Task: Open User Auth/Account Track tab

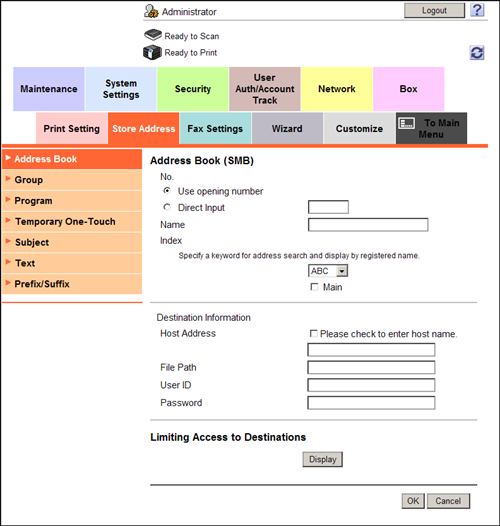Action: click(x=265, y=89)
